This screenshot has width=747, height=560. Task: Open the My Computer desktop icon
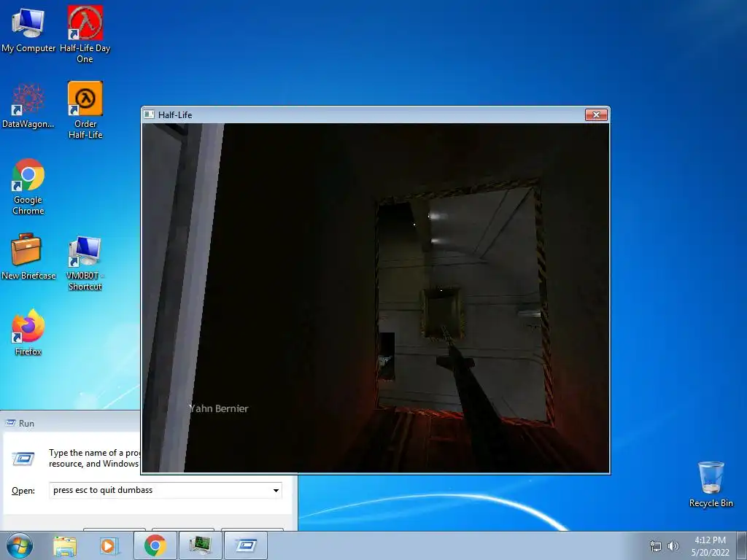click(x=28, y=28)
